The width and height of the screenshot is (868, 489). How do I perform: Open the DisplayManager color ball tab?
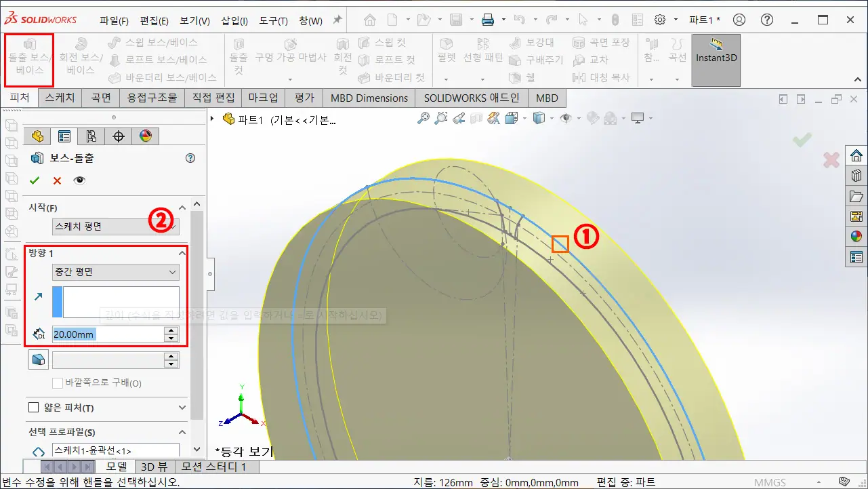(x=146, y=136)
